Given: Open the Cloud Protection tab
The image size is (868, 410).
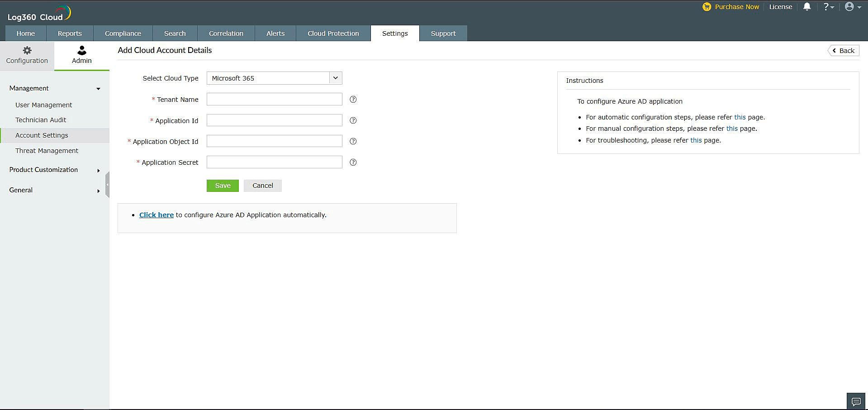Looking at the screenshot, I should coord(333,33).
